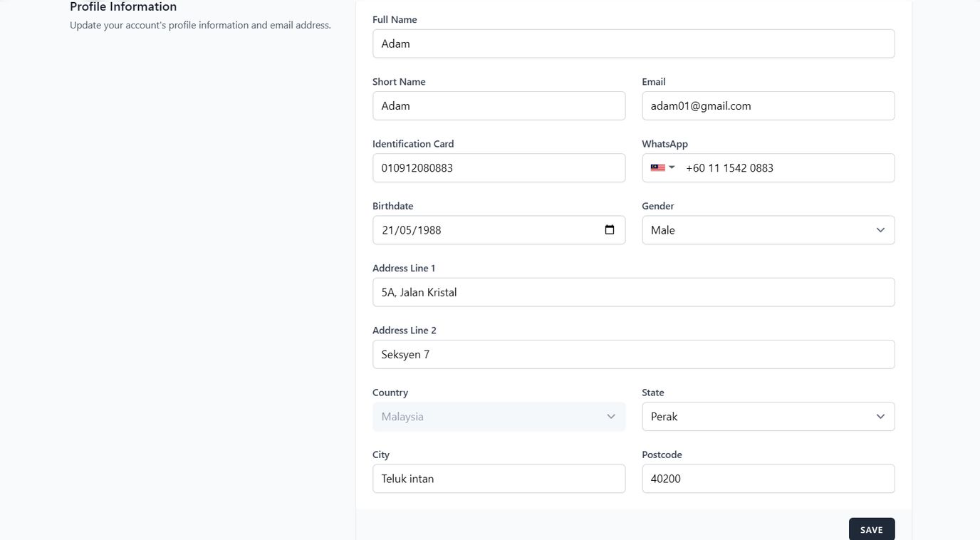The image size is (980, 540).
Task: Click Address Line 1 input field
Action: pos(633,292)
